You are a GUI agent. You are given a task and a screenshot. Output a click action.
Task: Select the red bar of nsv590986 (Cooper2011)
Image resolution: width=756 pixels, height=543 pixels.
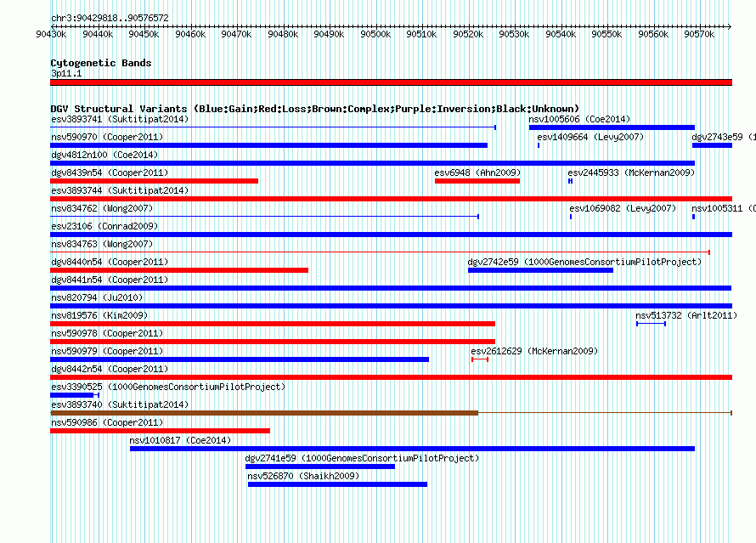point(160,431)
